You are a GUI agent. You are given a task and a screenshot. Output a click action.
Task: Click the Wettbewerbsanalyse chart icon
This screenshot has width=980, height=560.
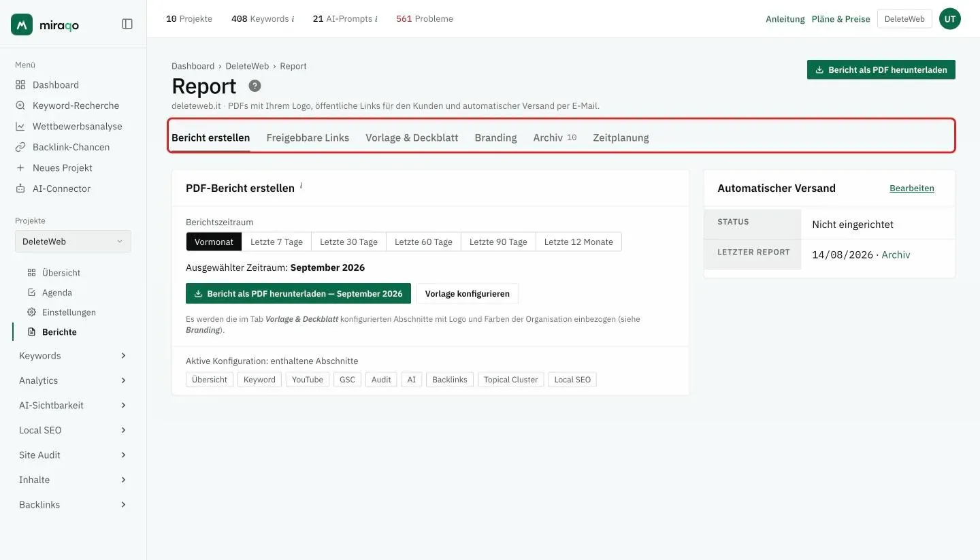(x=20, y=127)
